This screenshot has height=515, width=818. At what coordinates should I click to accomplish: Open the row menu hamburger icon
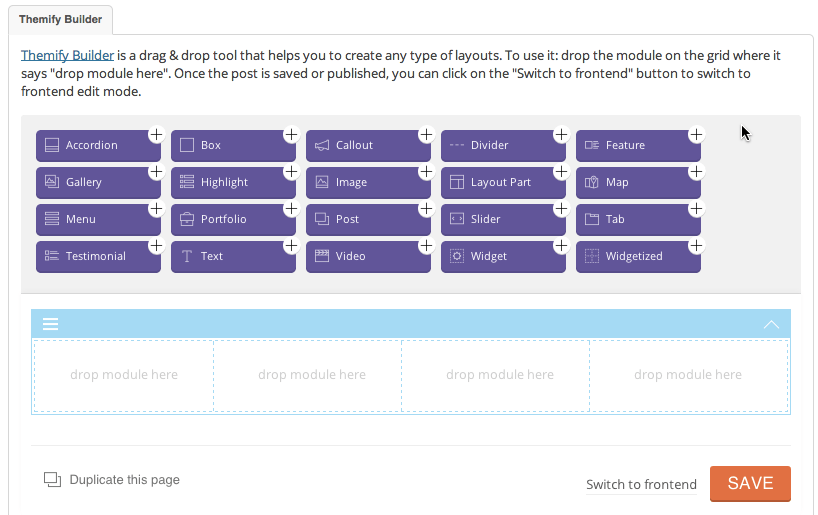click(x=50, y=324)
